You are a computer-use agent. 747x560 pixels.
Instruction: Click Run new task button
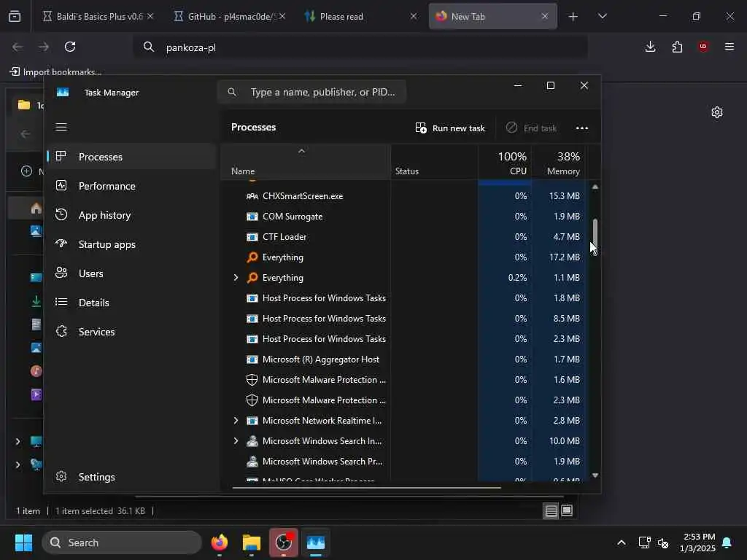(x=449, y=128)
